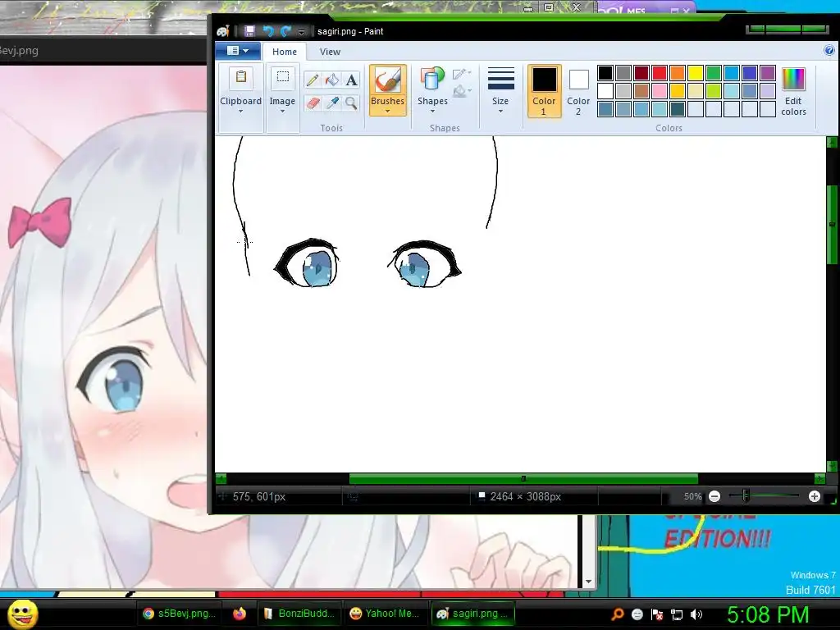Click the zoom slider handle in Paint
This screenshot has width=840, height=630.
click(746, 496)
